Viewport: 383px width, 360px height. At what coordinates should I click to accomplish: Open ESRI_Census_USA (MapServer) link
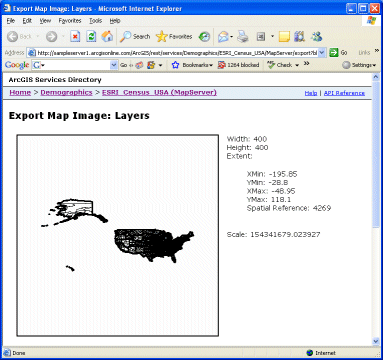click(159, 92)
